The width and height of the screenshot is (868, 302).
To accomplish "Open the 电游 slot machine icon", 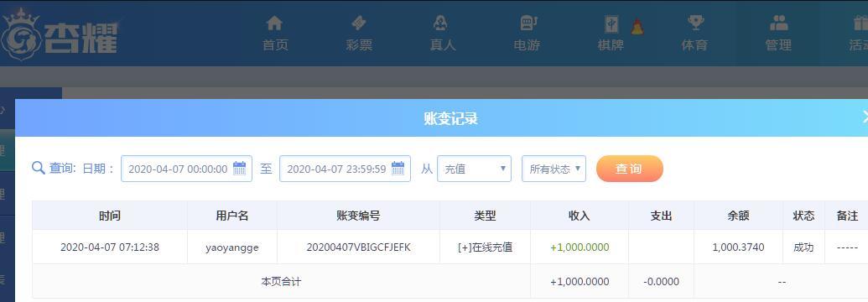I will 528,23.
